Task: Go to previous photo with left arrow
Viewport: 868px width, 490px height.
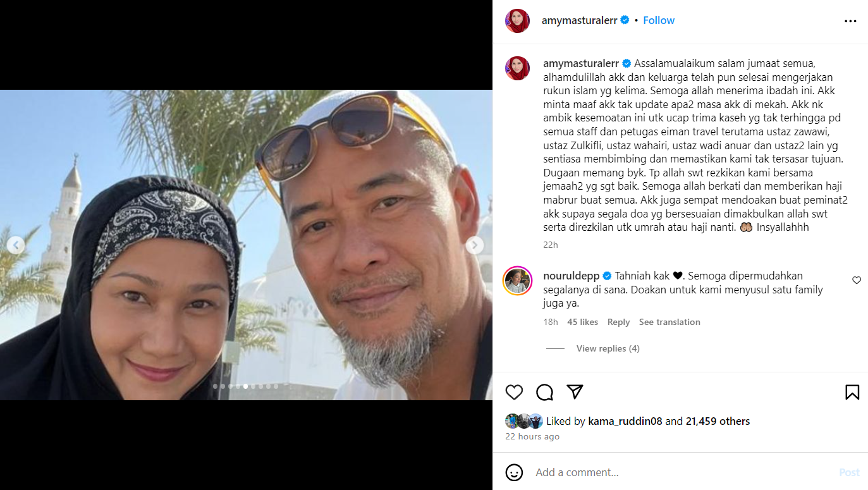Action: click(16, 245)
